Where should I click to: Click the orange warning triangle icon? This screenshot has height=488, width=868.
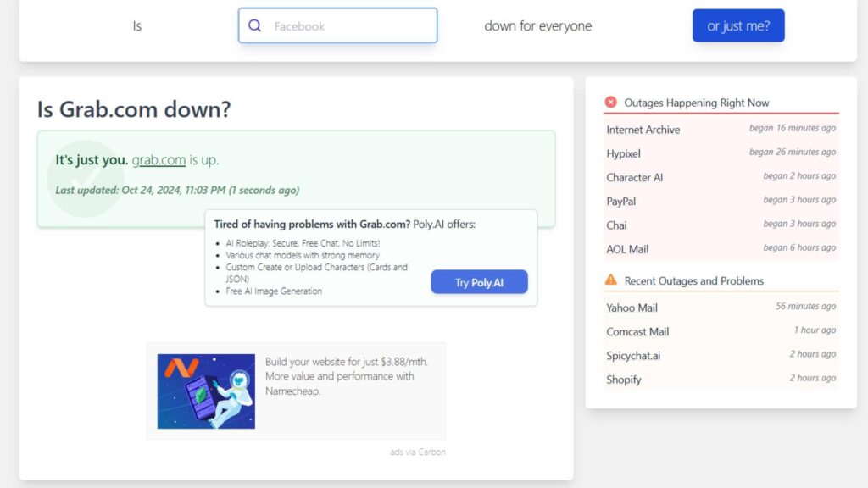pos(610,280)
